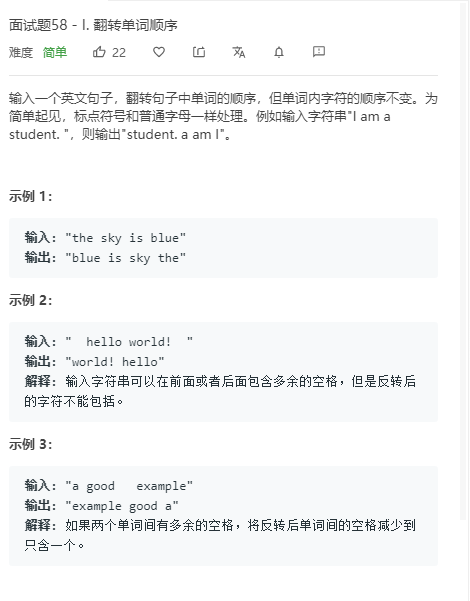This screenshot has width=470, height=601.
Task: Favorite the problem with the heart icon
Action: pyautogui.click(x=159, y=52)
